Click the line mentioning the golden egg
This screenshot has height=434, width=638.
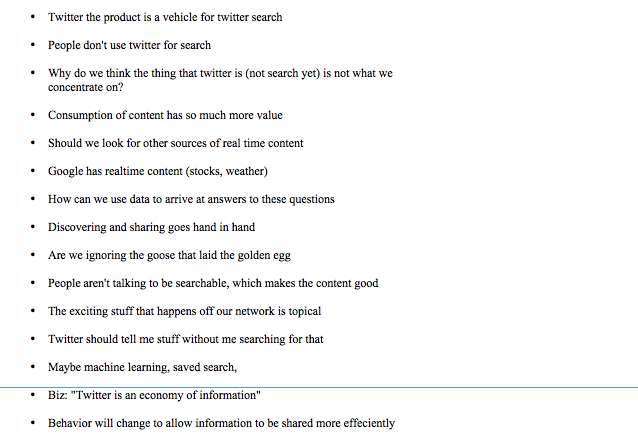click(170, 255)
